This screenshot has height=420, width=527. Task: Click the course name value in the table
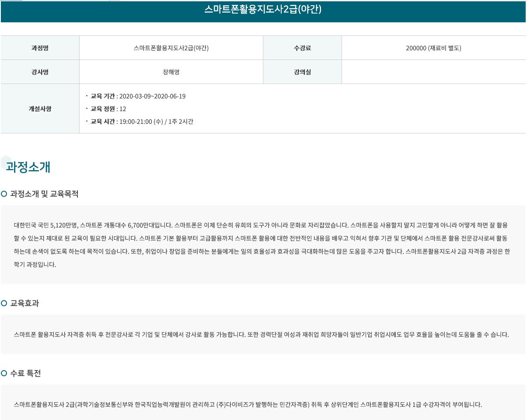tap(171, 48)
